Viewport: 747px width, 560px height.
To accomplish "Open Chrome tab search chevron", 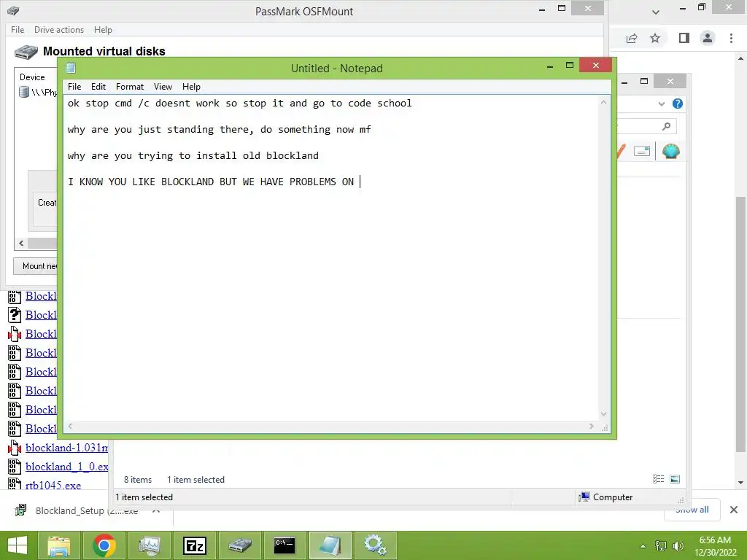I will pos(656,12).
